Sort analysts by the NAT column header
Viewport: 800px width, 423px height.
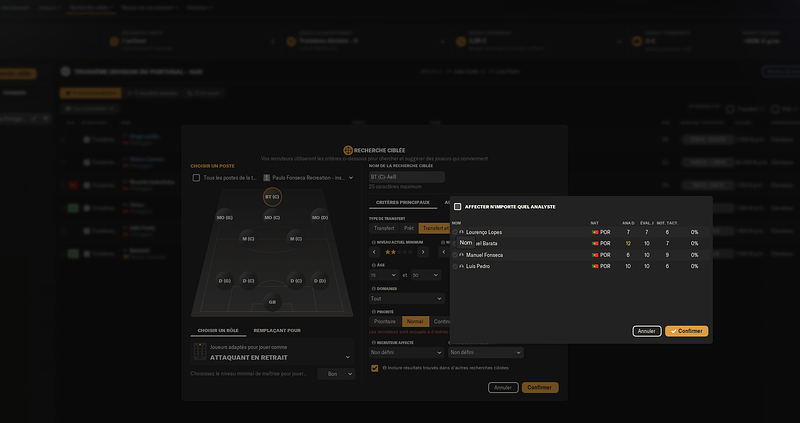(595, 223)
